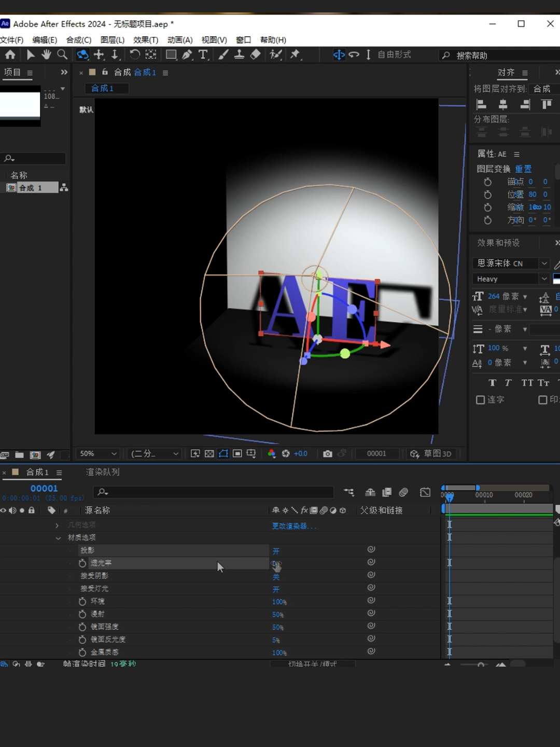The width and height of the screenshot is (560, 747).
Task: Click the channel RGB circles icon
Action: [271, 453]
